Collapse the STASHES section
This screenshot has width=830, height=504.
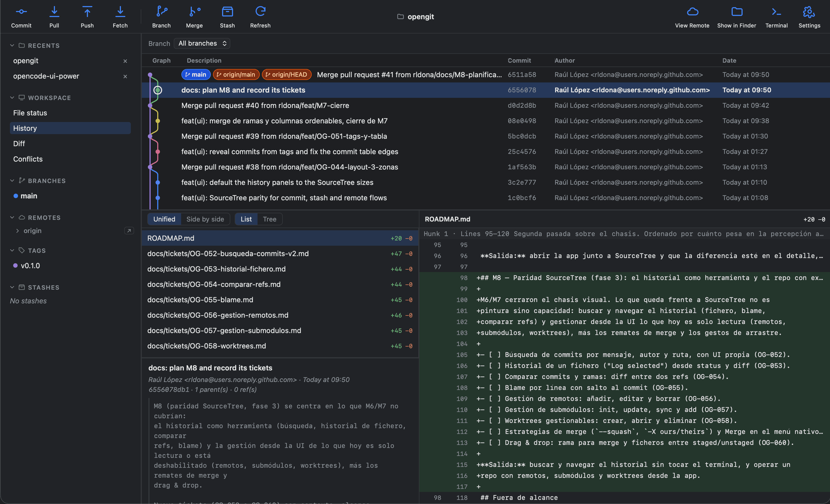[x=12, y=287]
